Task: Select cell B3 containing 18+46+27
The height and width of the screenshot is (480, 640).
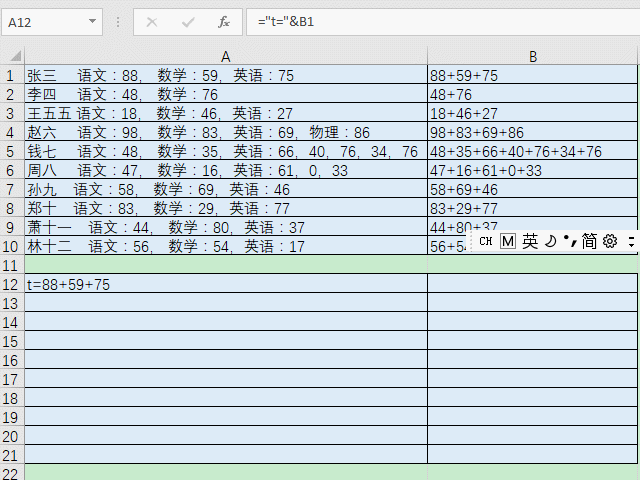Action: click(x=533, y=113)
